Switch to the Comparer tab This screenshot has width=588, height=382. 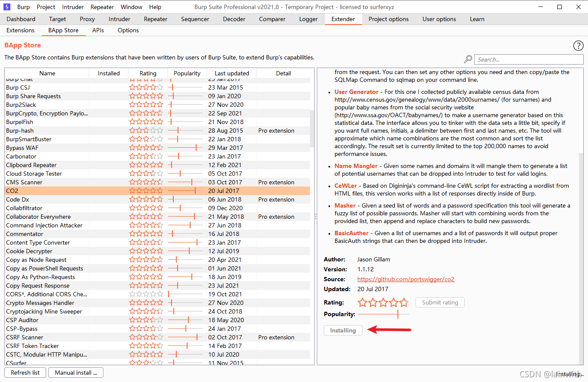tap(272, 19)
